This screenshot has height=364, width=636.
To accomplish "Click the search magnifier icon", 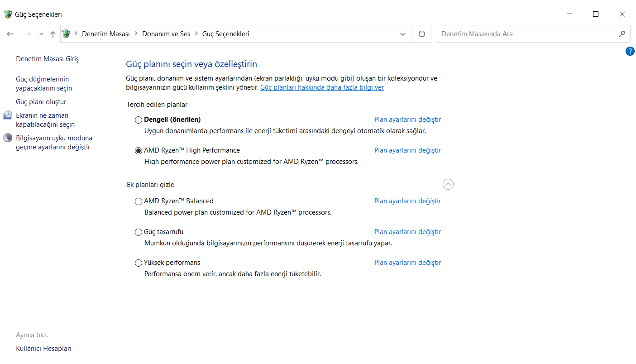I will pyautogui.click(x=622, y=34).
